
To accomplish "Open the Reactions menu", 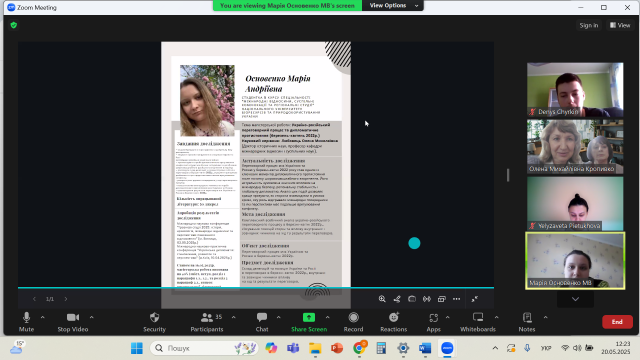I will click(x=393, y=322).
